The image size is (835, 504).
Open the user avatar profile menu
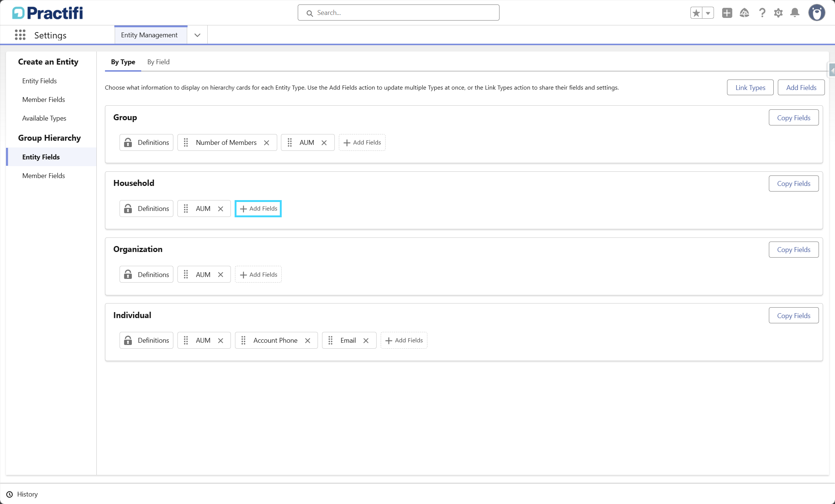(817, 13)
